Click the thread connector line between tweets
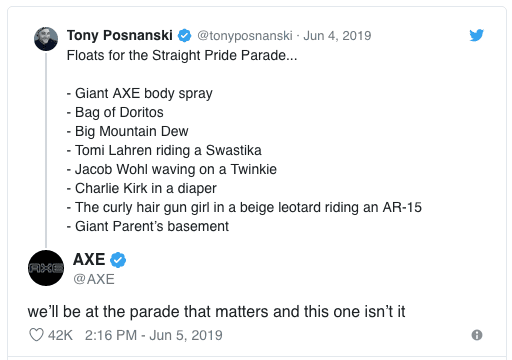This screenshot has height=360, width=512. [x=46, y=150]
